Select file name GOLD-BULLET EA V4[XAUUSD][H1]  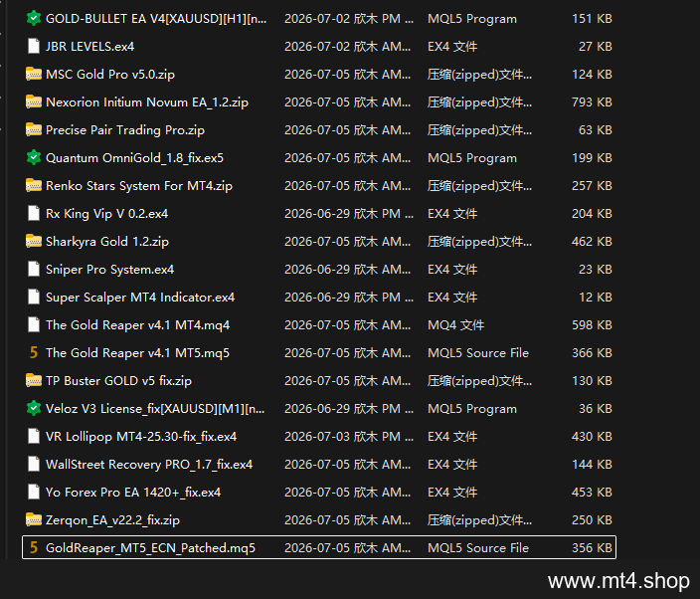(156, 19)
